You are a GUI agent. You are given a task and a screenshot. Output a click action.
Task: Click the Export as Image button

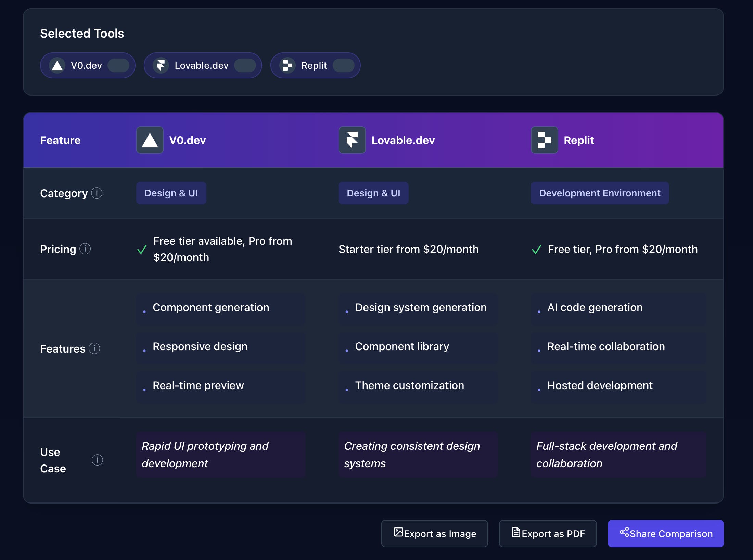[x=435, y=534]
